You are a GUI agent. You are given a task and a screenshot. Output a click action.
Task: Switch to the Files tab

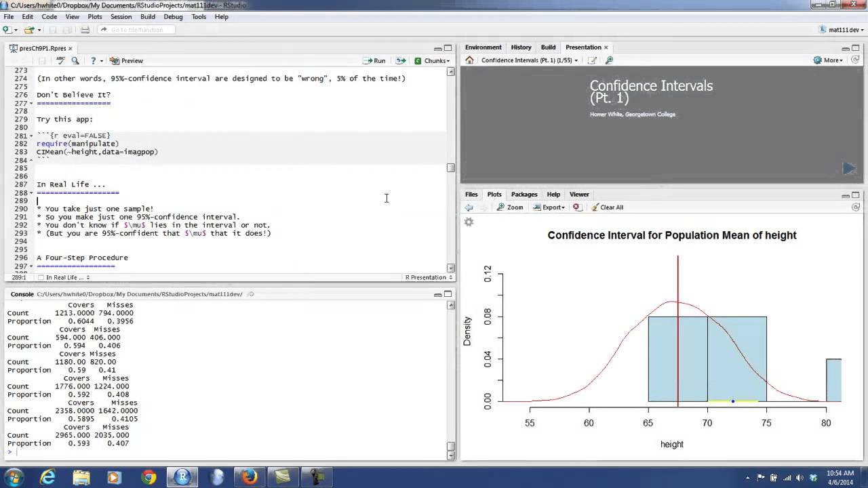coord(471,195)
